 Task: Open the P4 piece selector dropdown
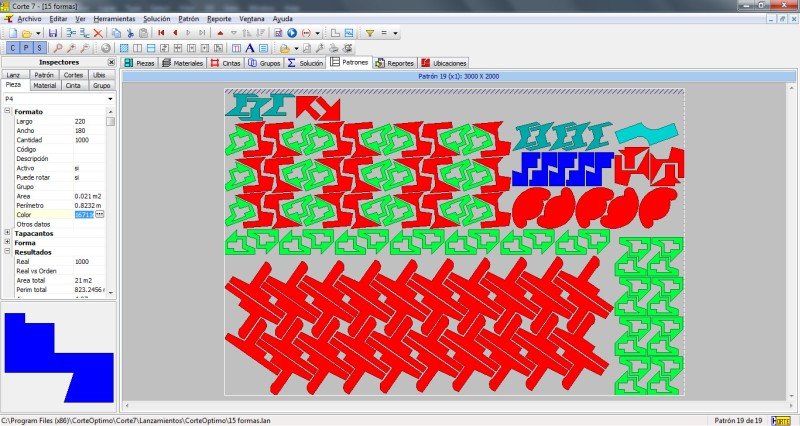coord(110,99)
